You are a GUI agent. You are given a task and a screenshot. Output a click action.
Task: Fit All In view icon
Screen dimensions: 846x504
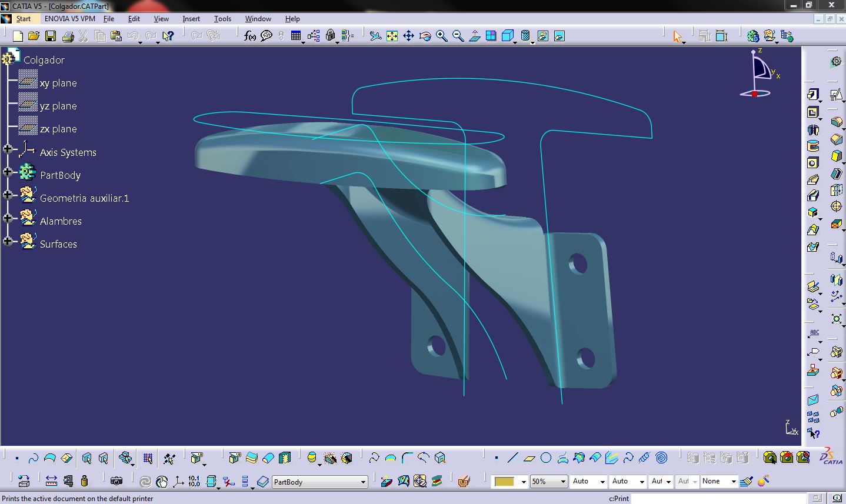(x=392, y=36)
